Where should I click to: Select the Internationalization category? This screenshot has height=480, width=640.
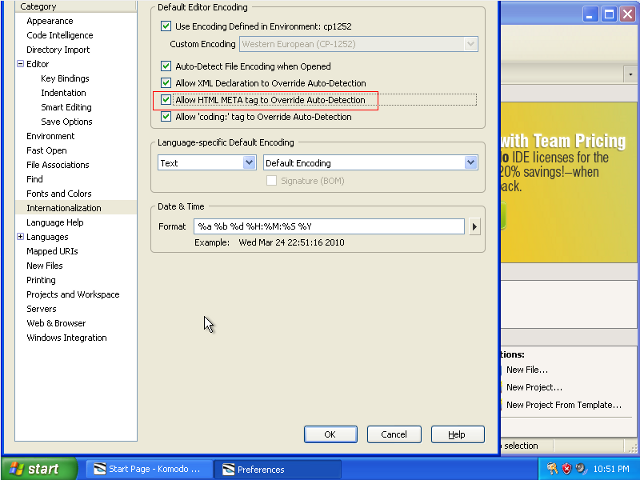pyautogui.click(x=64, y=208)
